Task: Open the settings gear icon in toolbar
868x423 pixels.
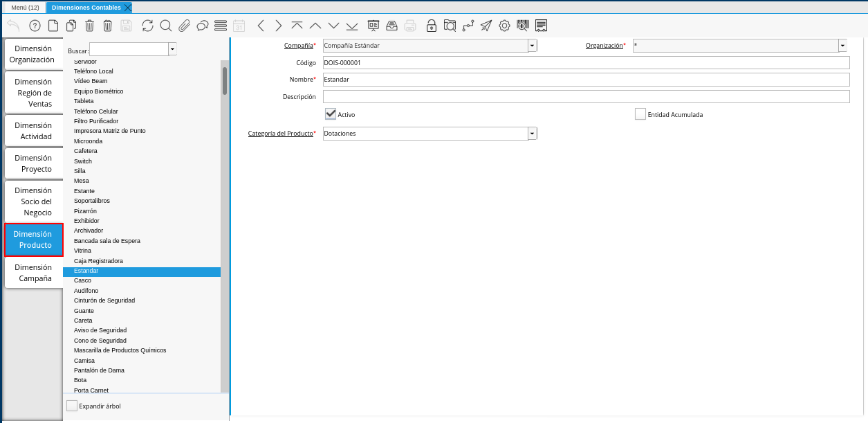Action: coord(504,26)
